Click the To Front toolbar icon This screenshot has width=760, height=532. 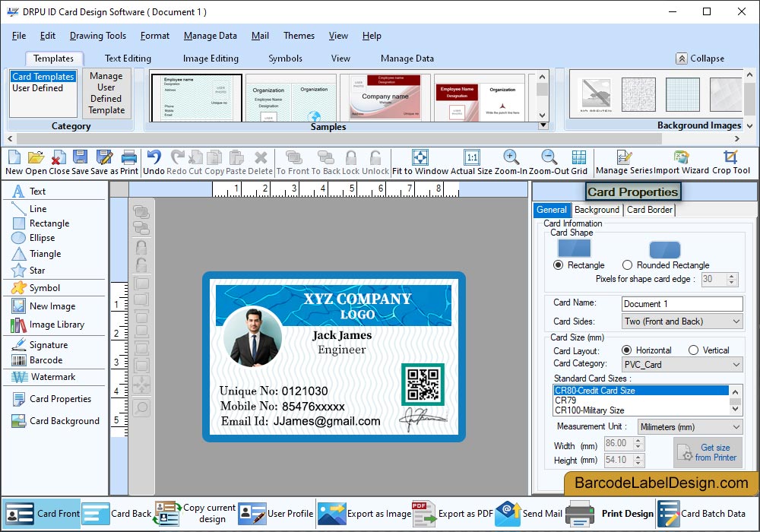(x=293, y=157)
